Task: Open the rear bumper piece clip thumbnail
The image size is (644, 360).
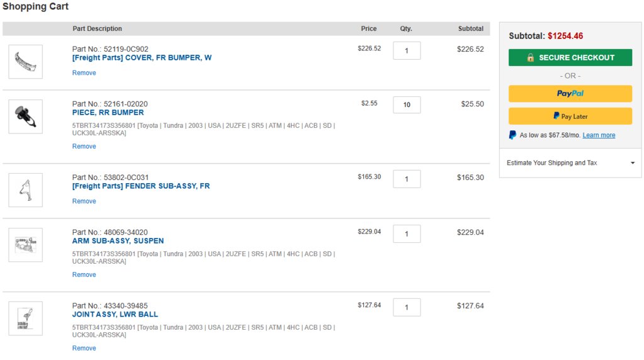Action: [x=25, y=116]
